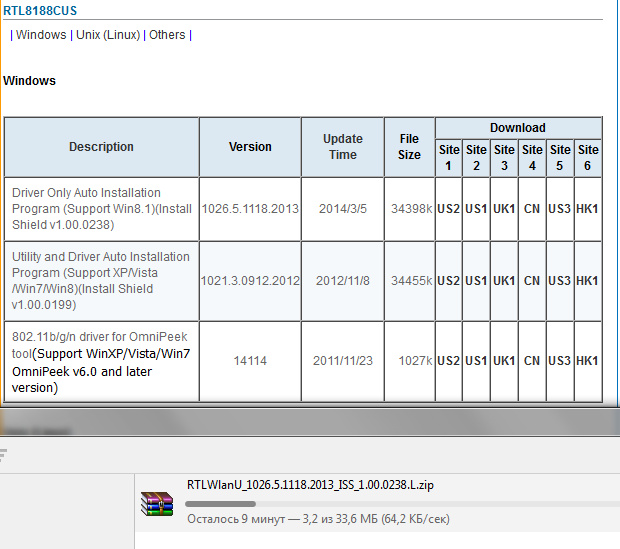Download OmniPeek driver 1027k from US1
Screen dimensions: 620x549
pyautogui.click(x=476, y=361)
